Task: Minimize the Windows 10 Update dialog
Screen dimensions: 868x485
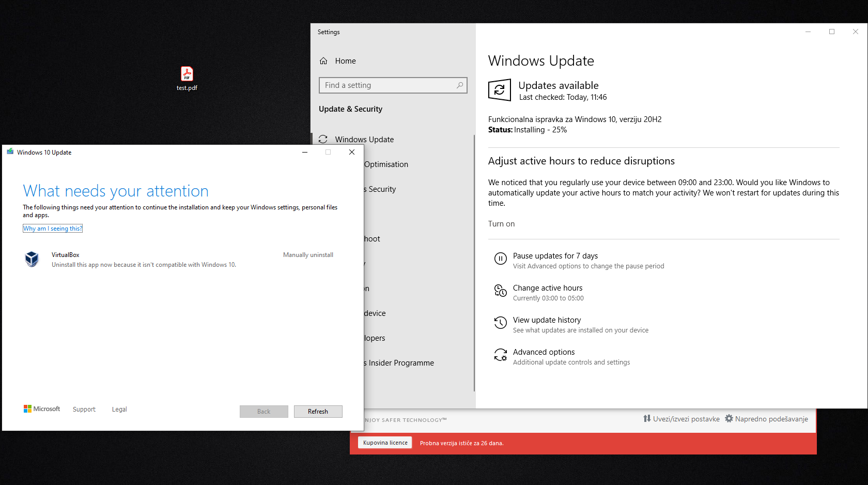Action: tap(305, 152)
